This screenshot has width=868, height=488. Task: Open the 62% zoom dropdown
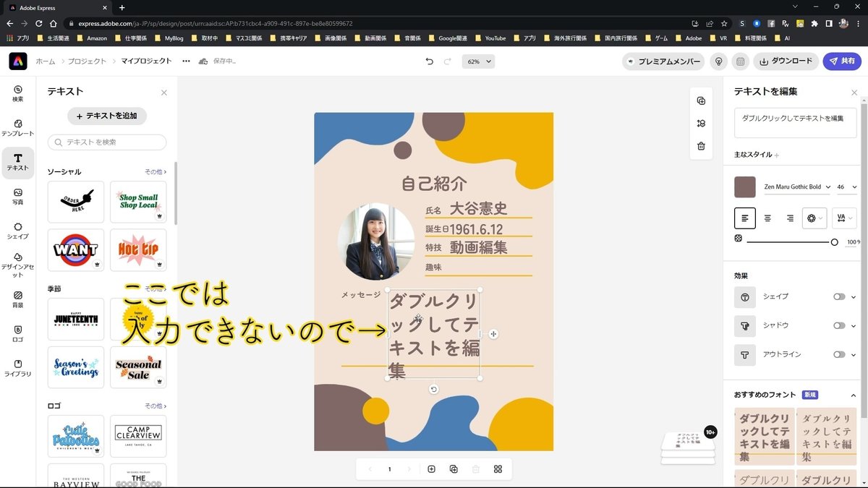(x=478, y=61)
